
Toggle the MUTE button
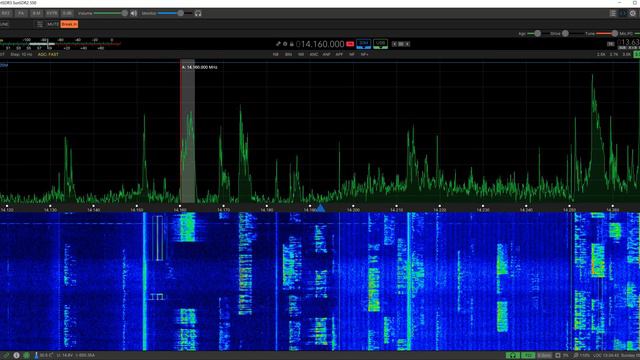coord(53,24)
